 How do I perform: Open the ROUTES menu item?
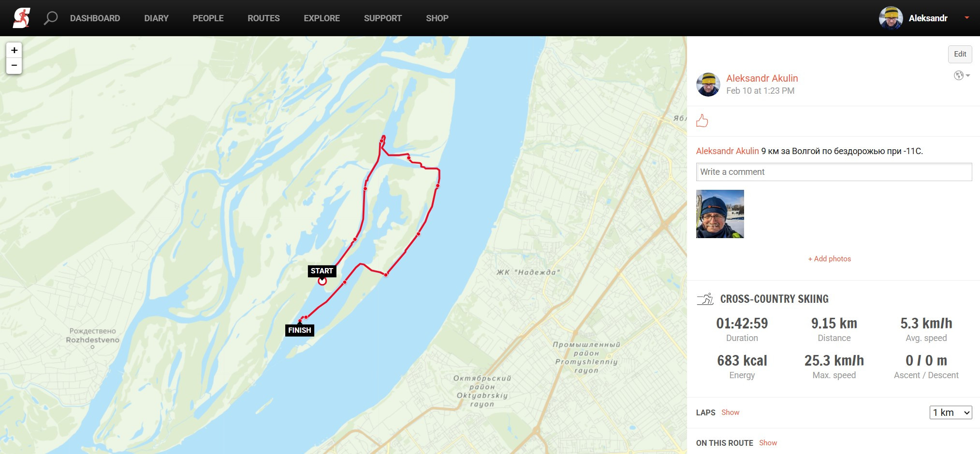point(263,18)
